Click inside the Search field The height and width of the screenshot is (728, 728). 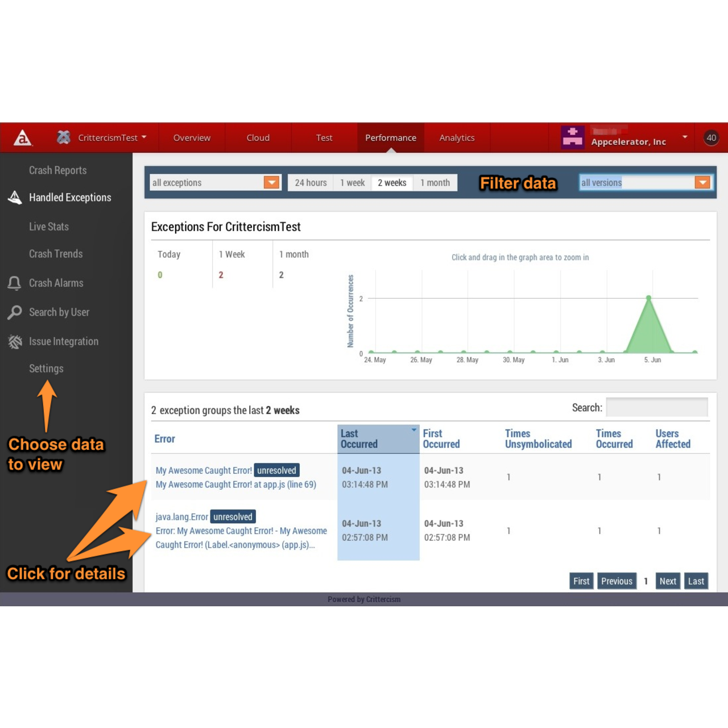[x=657, y=407]
